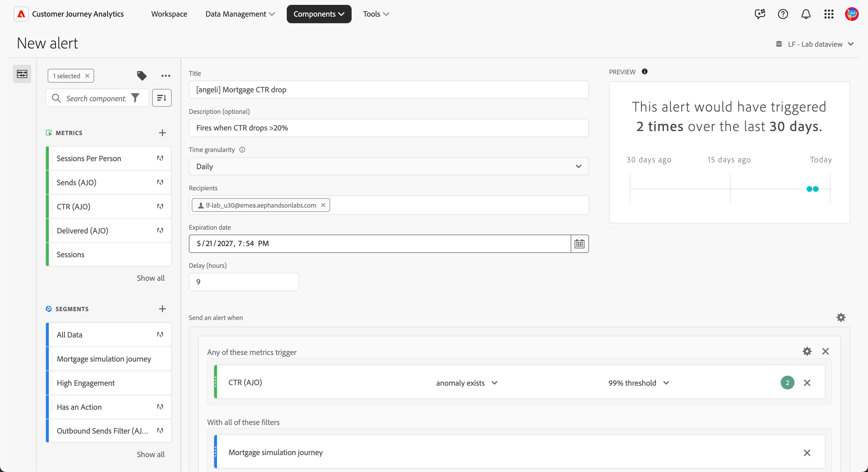Open the notifications bell
This screenshot has height=472, width=868.
tap(806, 14)
